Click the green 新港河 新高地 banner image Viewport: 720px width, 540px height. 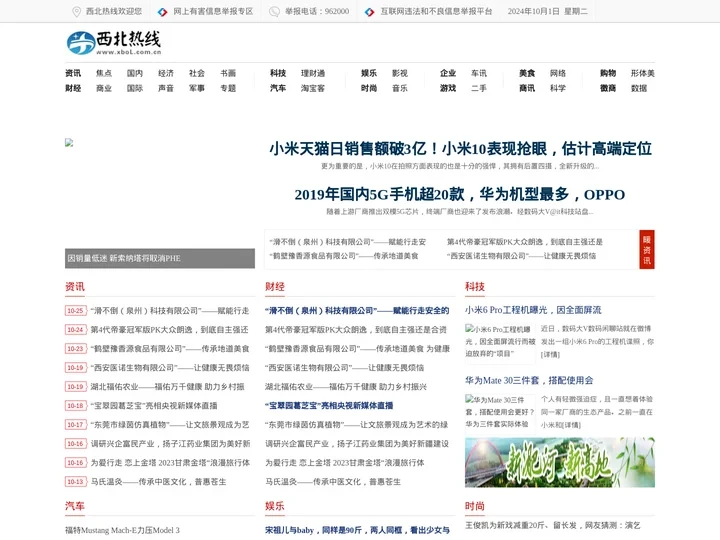[560, 462]
